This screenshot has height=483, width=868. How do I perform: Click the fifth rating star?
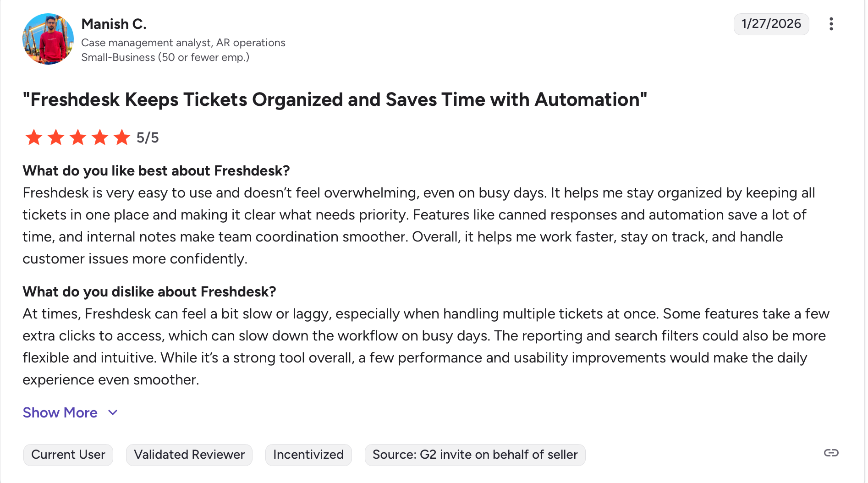(x=122, y=137)
